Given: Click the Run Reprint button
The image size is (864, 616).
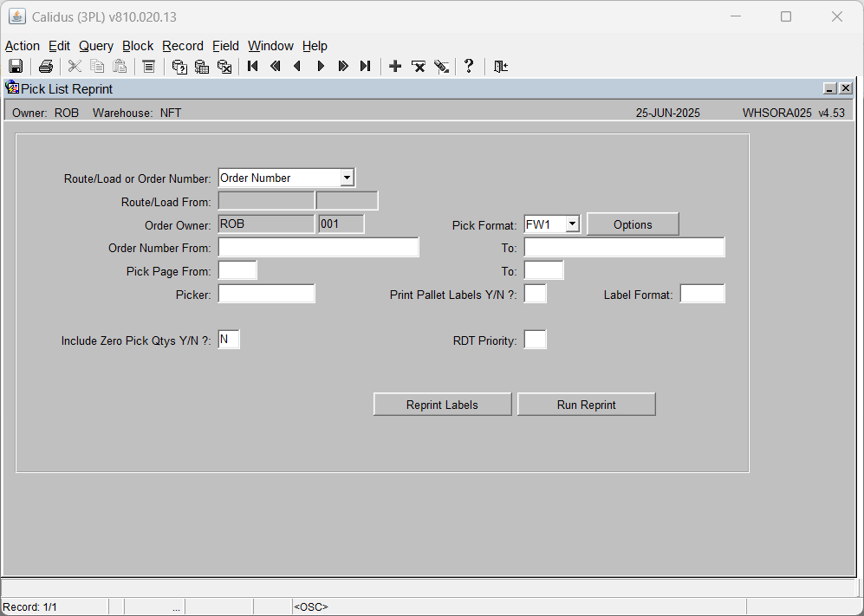Looking at the screenshot, I should (587, 405).
